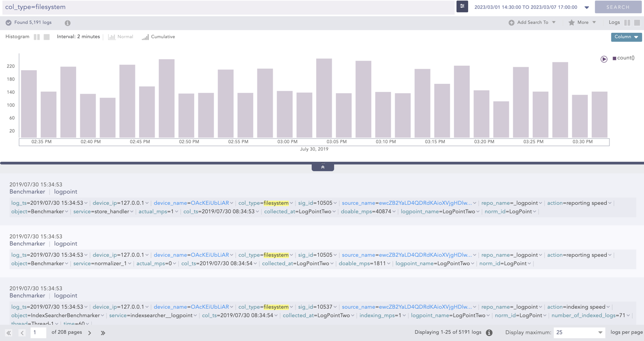Click the info icon next to Found 5,191 logs
This screenshot has width=644, height=341.
click(x=67, y=22)
